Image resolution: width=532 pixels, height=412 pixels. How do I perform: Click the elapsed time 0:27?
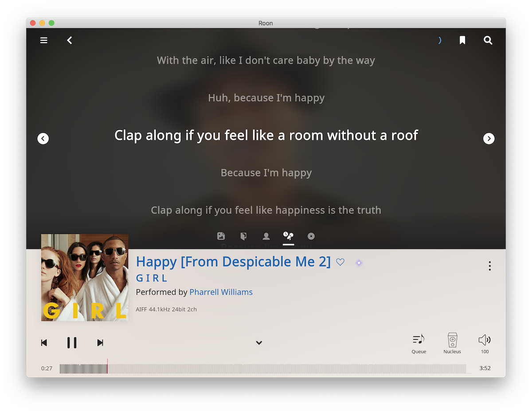click(47, 368)
